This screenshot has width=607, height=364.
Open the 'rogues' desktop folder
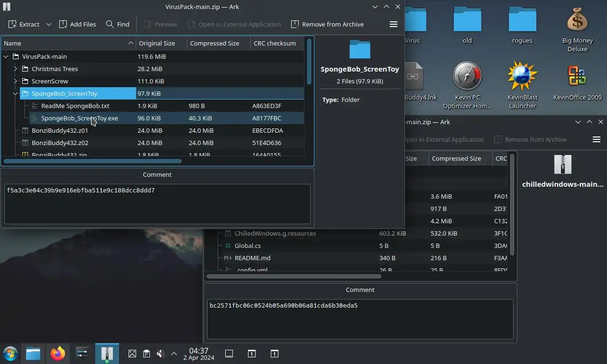click(522, 26)
